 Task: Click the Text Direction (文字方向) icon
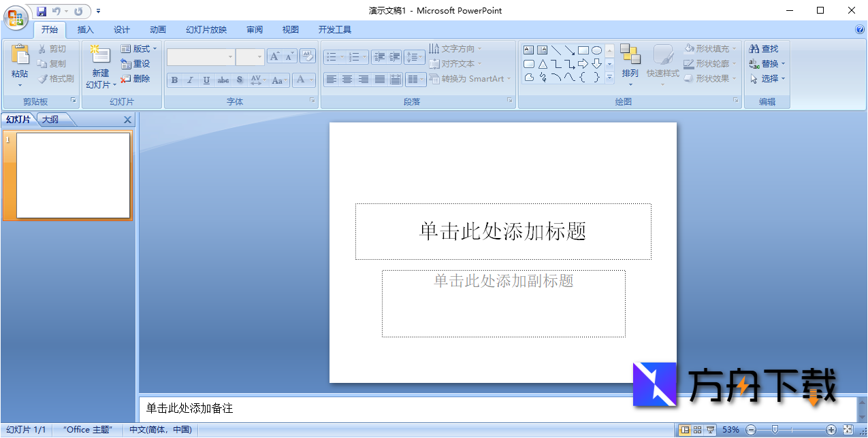434,48
